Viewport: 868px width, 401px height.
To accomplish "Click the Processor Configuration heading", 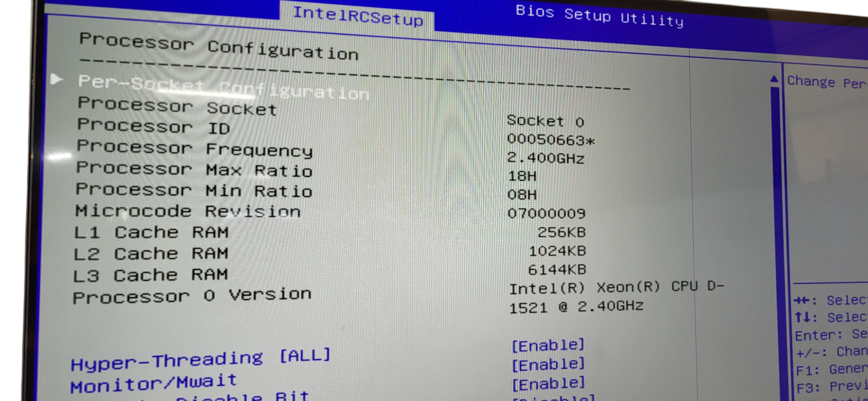I will 219,47.
